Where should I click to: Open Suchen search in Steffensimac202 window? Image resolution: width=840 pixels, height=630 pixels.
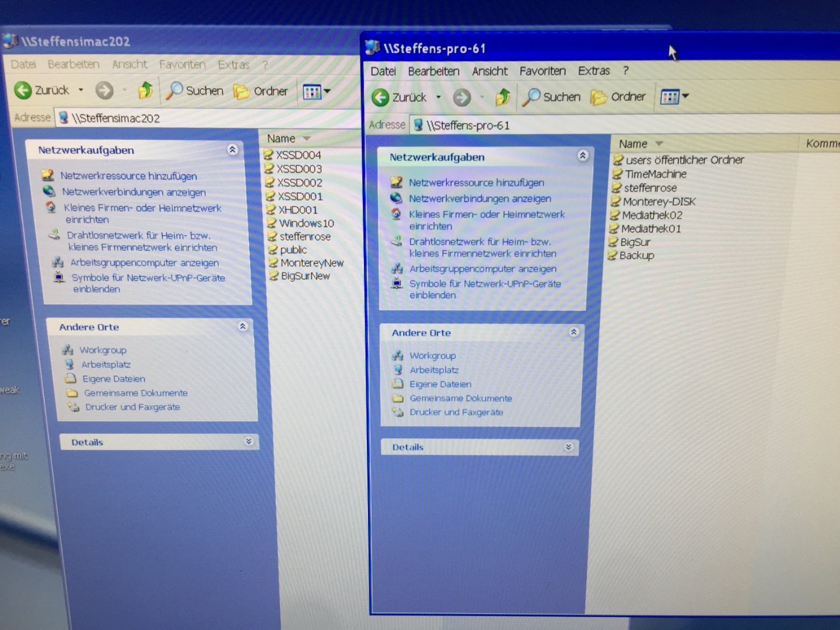(195, 90)
